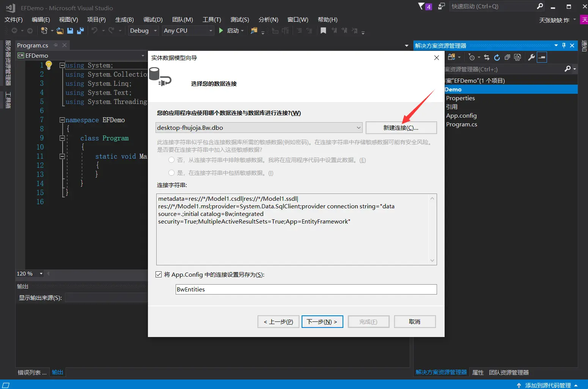Start debugging with the green play icon

tap(221, 30)
